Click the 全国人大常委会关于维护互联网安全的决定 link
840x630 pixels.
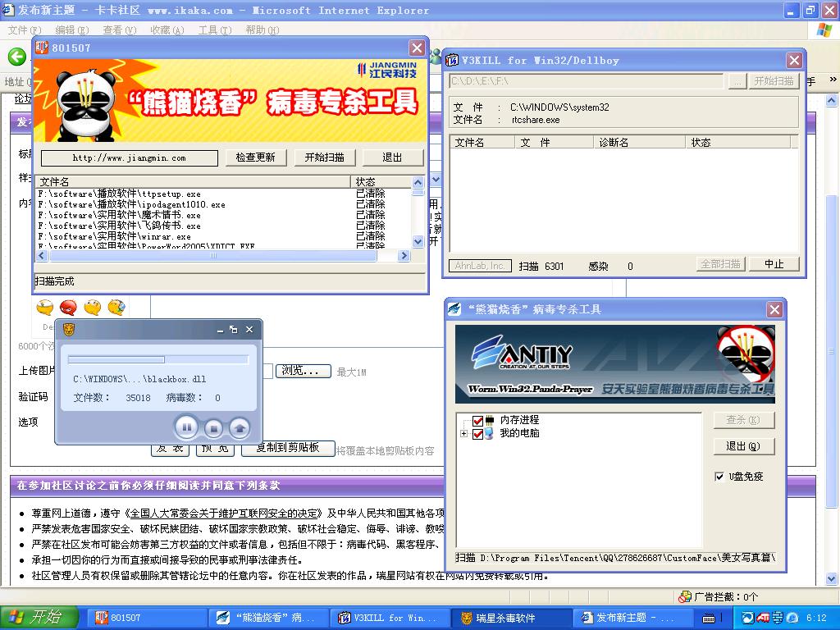click(226, 514)
